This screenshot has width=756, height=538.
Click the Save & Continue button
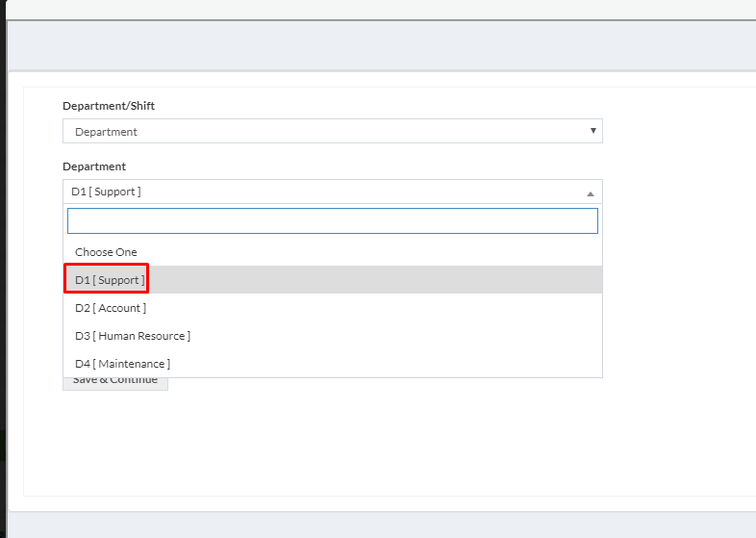click(115, 384)
